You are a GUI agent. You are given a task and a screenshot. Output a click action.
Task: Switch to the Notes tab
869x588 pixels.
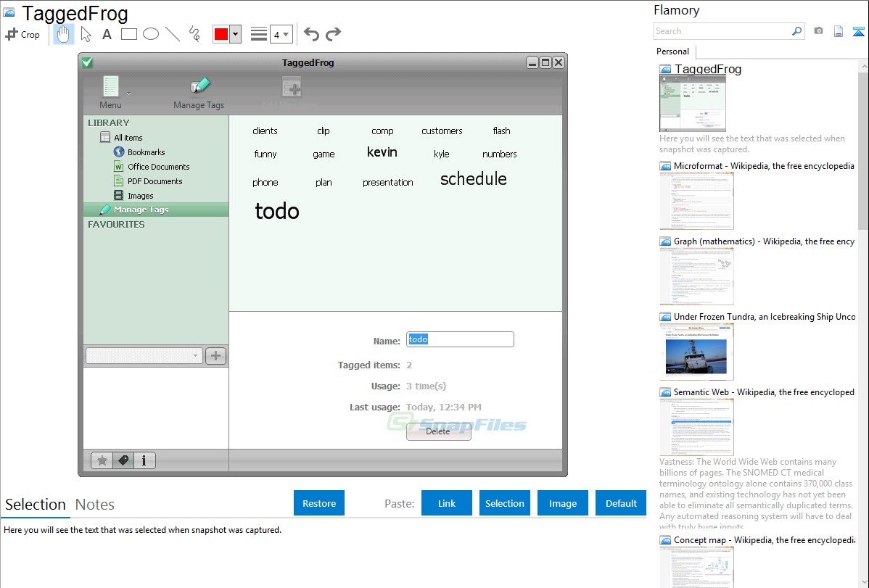coord(95,505)
